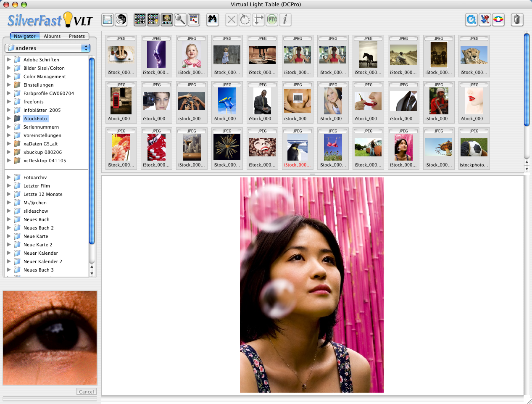Select the xbuckup 080206 folder
Image resolution: width=532 pixels, height=404 pixels.
42,152
